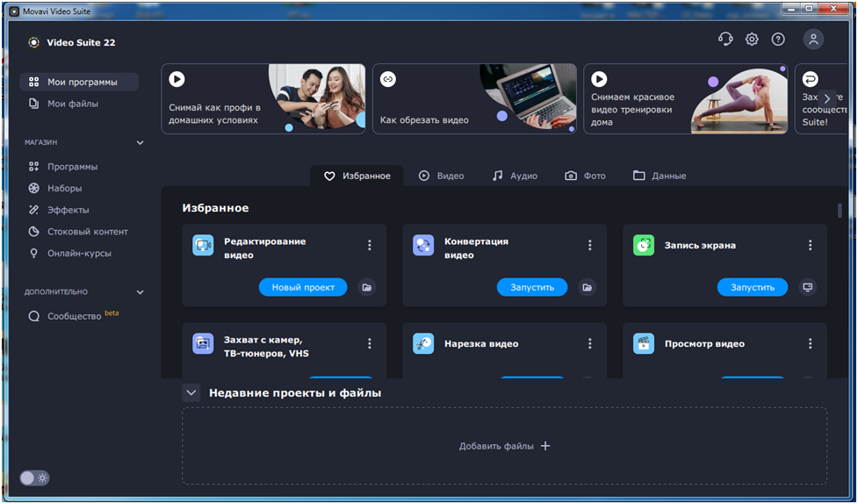Open Стоковый контент in sidebar

(79, 232)
